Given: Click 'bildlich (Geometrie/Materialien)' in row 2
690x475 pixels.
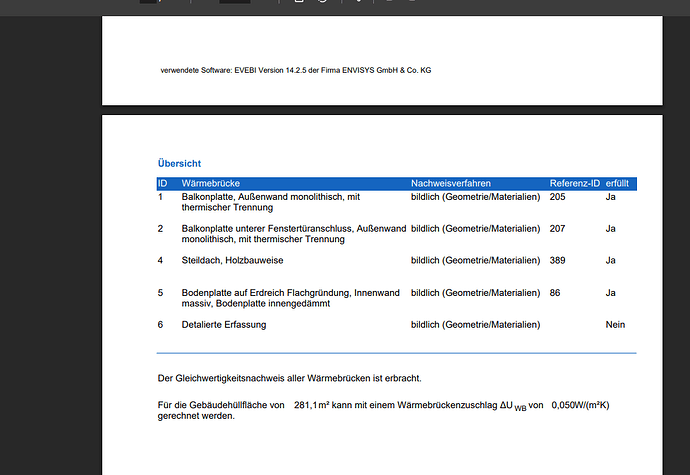Looking at the screenshot, I should click(x=475, y=228).
